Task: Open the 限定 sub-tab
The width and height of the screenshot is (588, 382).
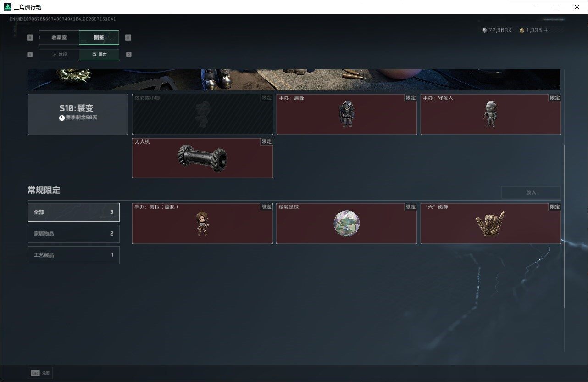Action: click(x=99, y=55)
